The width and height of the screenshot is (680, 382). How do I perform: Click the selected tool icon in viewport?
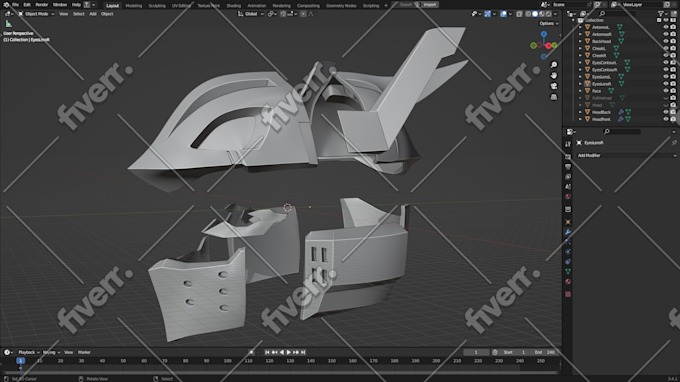(x=8, y=24)
